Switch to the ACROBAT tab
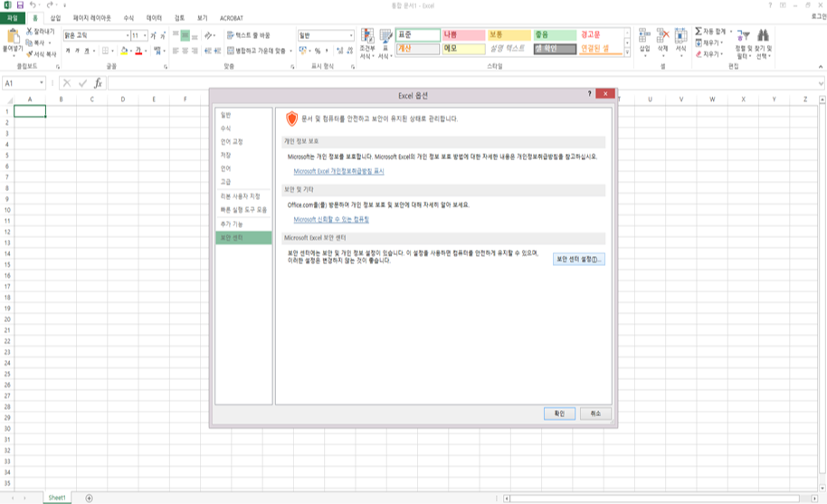The width and height of the screenshot is (827, 504). 232,18
